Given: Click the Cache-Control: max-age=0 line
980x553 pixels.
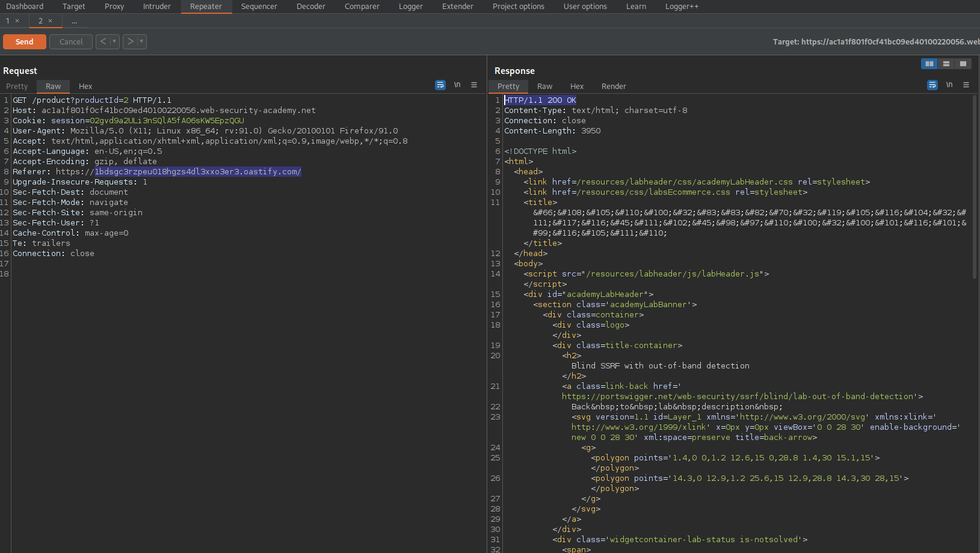Looking at the screenshot, I should (x=70, y=233).
